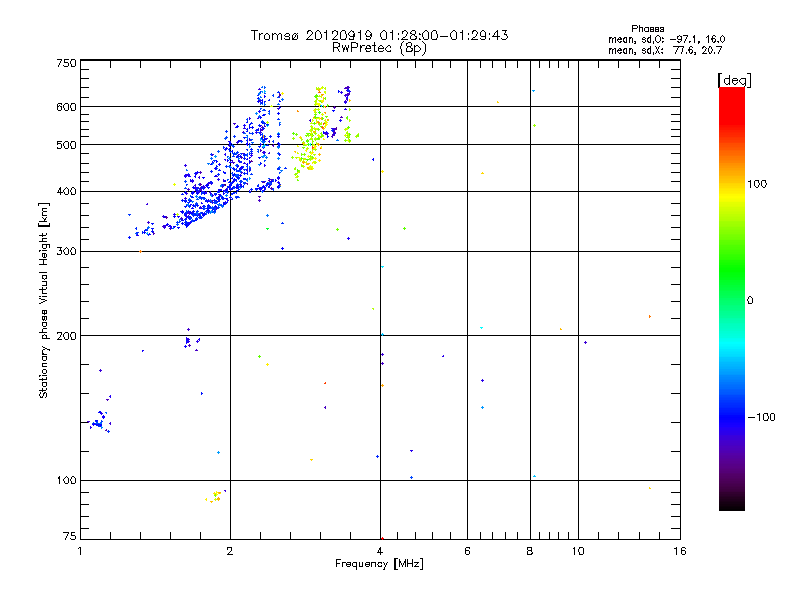Click the 'mean, sd,O: -97.1, 16.0' statistics line

(666, 39)
